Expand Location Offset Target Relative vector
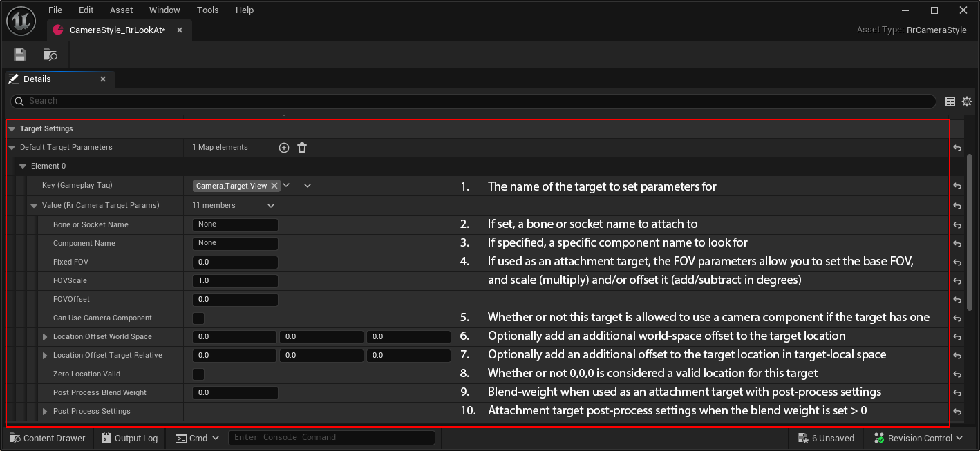Viewport: 980px width, 451px height. 45,356
